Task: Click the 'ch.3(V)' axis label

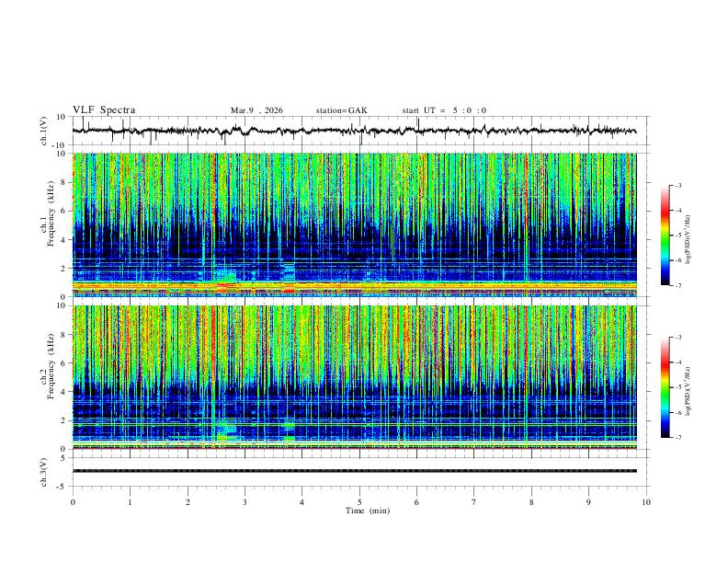Action: (x=44, y=472)
